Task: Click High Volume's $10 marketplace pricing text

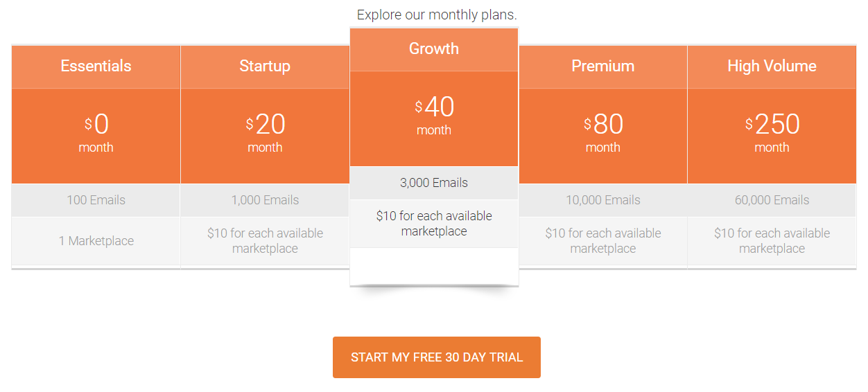Action: pos(772,241)
